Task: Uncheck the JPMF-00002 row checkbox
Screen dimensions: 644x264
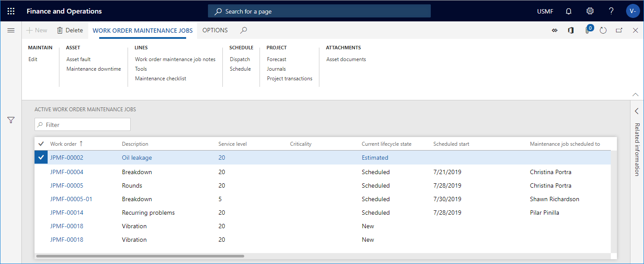Action: tap(41, 158)
